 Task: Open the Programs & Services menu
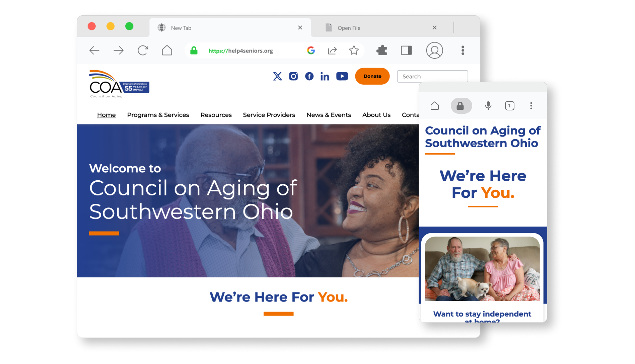(158, 115)
